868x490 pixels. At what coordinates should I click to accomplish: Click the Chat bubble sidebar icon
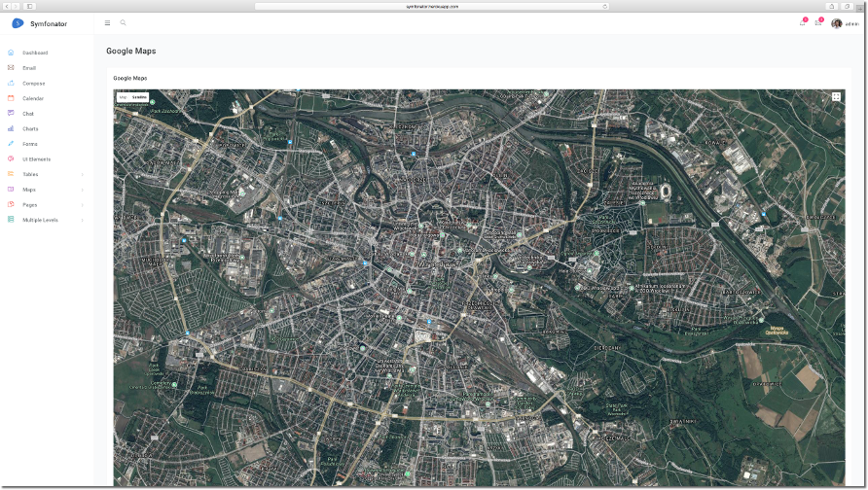pos(11,113)
